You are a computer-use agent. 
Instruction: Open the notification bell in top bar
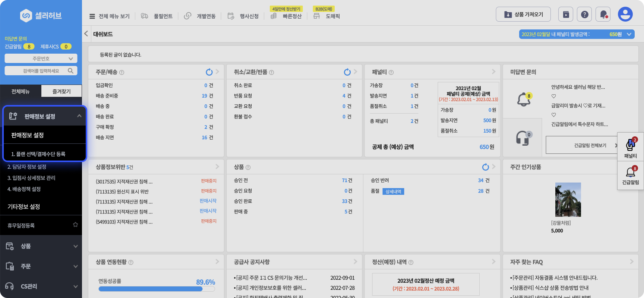coord(603,15)
